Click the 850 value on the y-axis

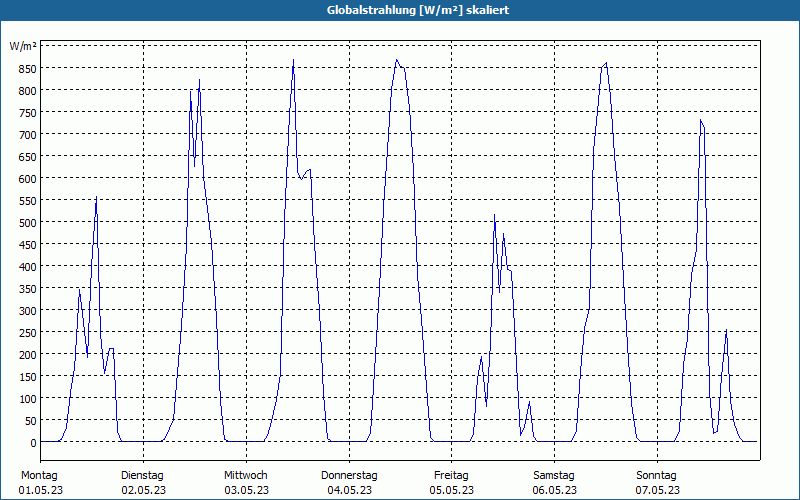click(x=28, y=68)
